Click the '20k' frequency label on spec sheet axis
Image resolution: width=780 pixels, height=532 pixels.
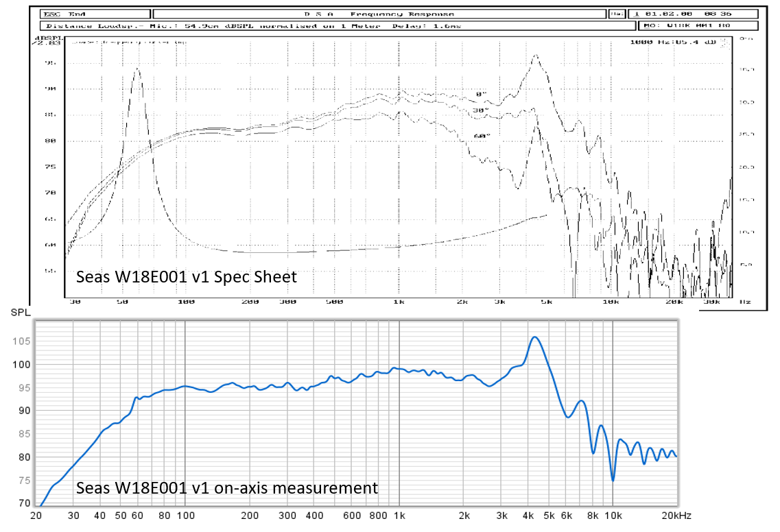[x=674, y=302]
